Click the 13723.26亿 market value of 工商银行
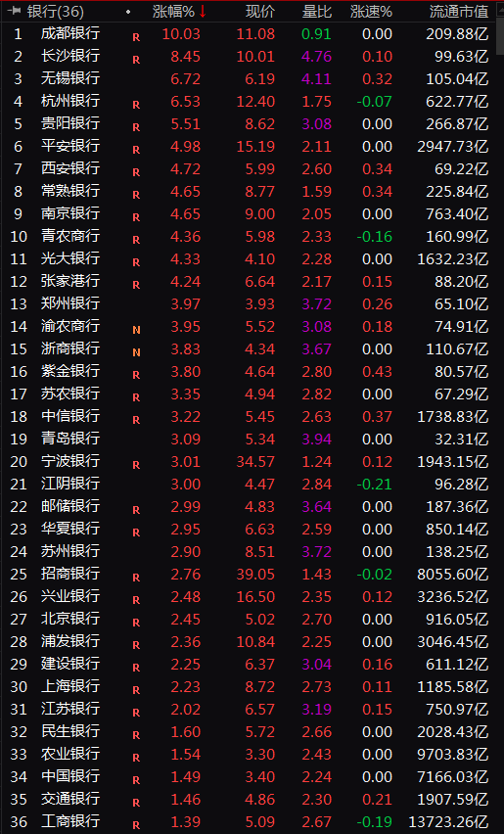This screenshot has width=504, height=834. (447, 821)
